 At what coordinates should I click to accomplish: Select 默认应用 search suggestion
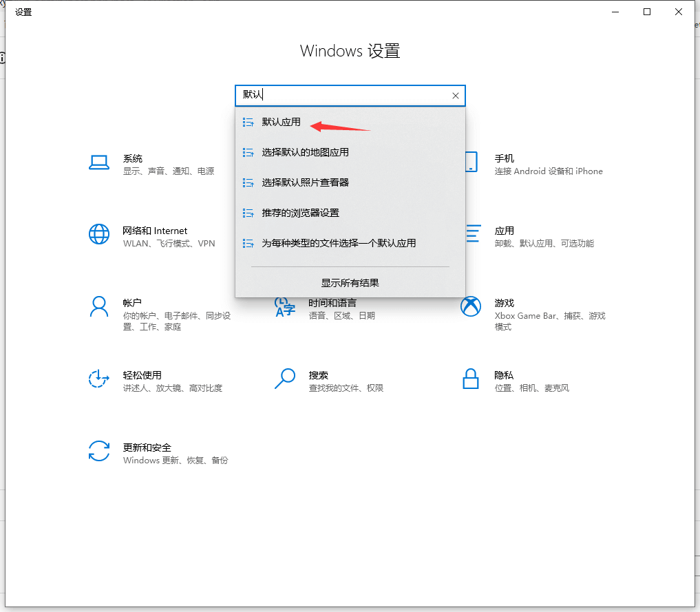(350, 122)
